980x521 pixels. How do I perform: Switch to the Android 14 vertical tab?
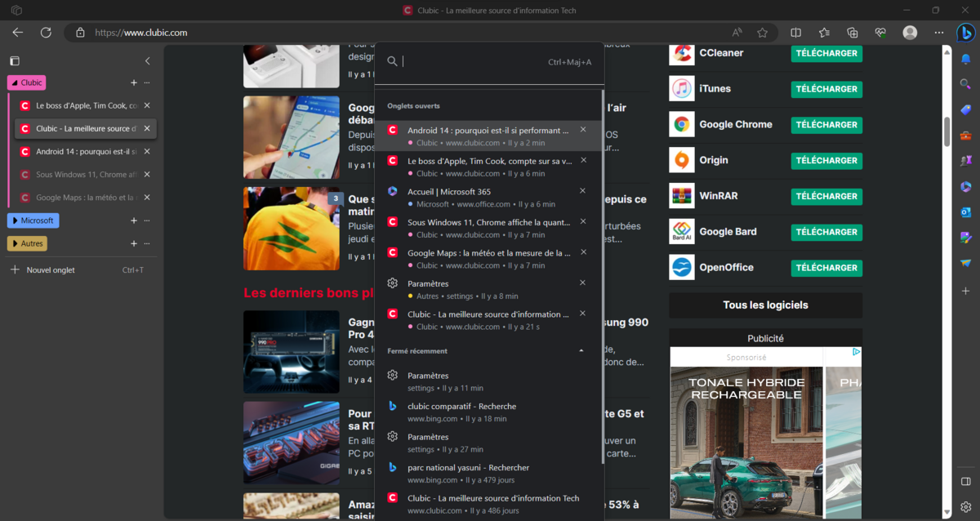point(86,151)
